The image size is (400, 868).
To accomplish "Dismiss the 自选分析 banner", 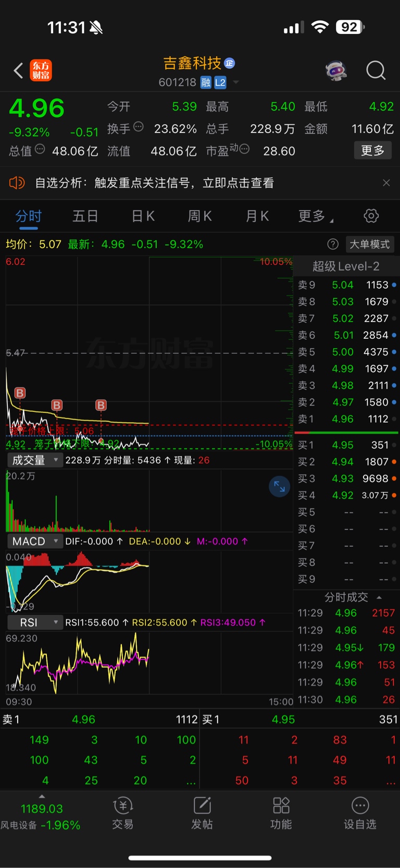I will [386, 183].
